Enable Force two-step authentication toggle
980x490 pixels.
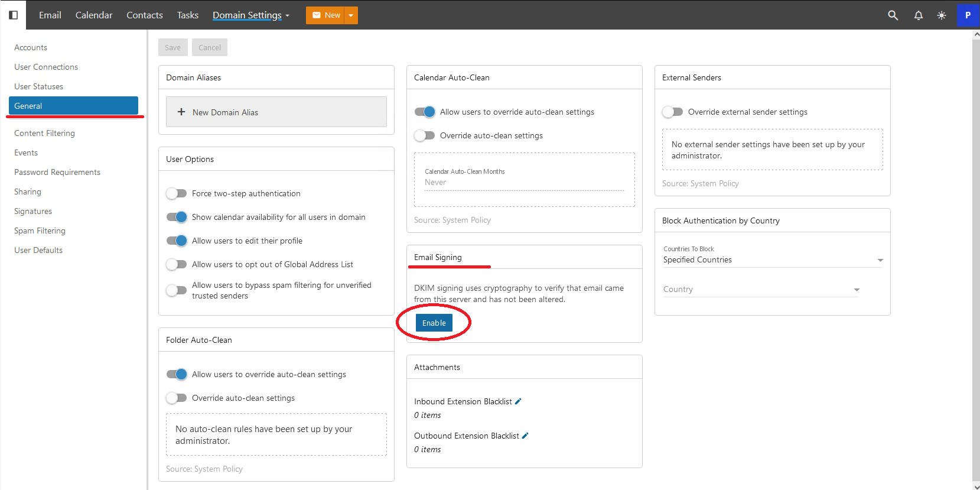click(177, 193)
